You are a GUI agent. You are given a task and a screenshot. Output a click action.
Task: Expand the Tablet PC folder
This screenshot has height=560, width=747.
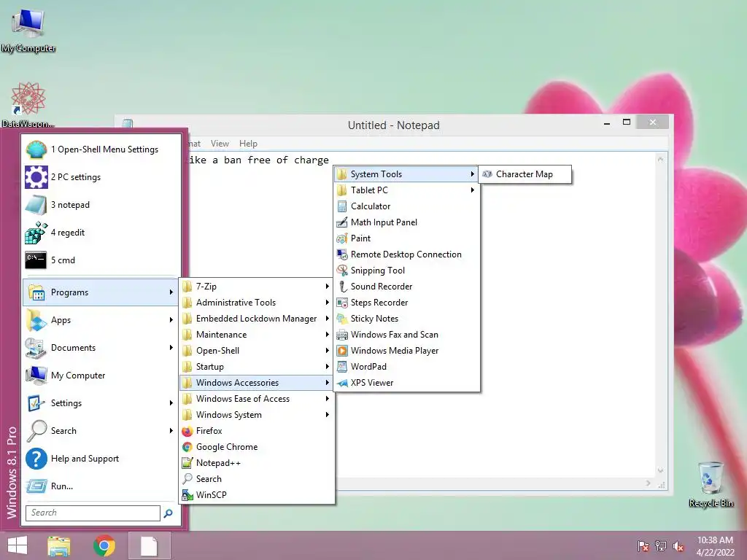[406, 190]
